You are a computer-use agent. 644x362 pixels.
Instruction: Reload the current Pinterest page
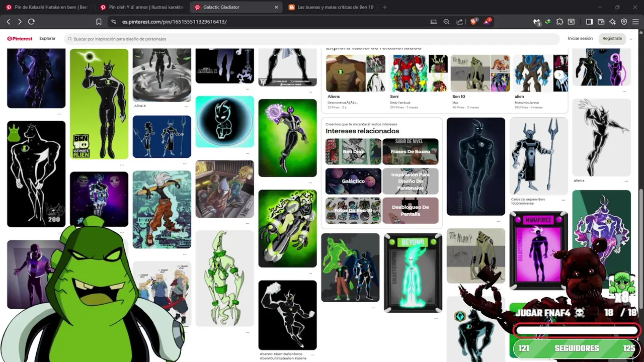tap(31, 22)
